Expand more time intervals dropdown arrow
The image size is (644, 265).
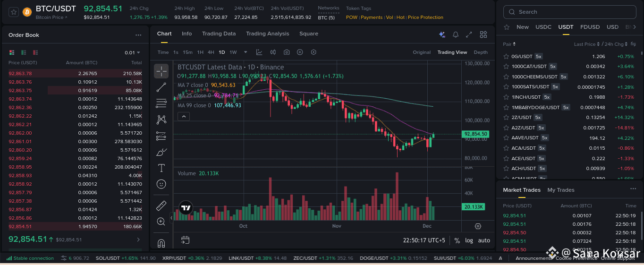246,52
